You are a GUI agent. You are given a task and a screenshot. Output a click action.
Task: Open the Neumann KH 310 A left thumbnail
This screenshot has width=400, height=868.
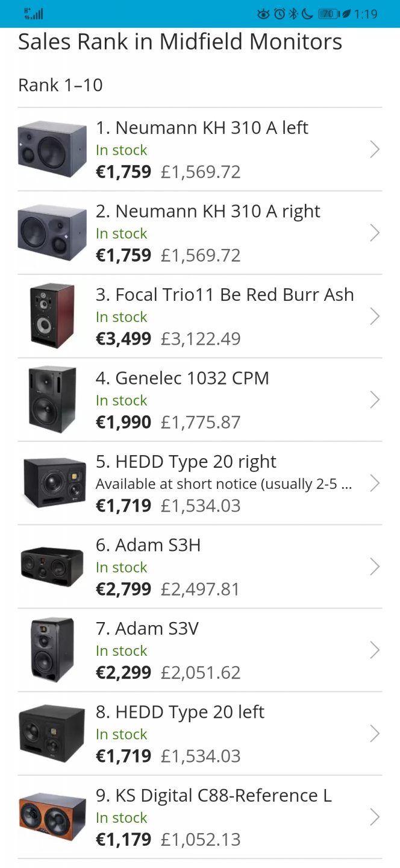tap(52, 149)
